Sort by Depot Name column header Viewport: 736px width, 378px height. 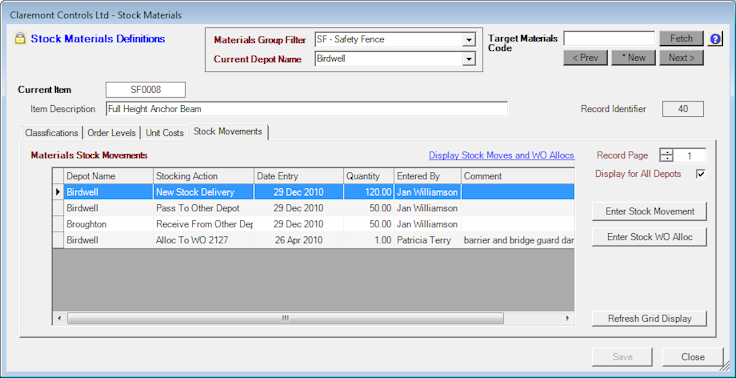108,176
